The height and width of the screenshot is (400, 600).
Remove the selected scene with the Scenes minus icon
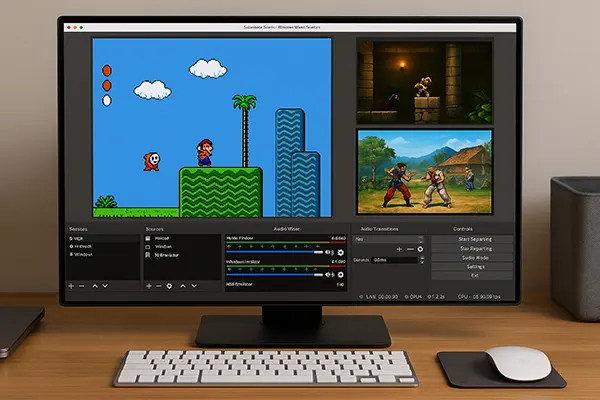82,286
